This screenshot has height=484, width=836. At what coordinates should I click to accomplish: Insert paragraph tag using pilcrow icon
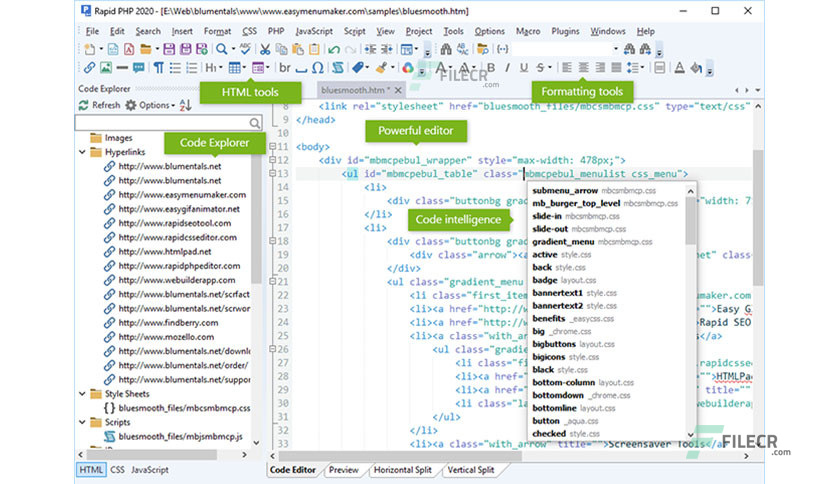[158, 68]
